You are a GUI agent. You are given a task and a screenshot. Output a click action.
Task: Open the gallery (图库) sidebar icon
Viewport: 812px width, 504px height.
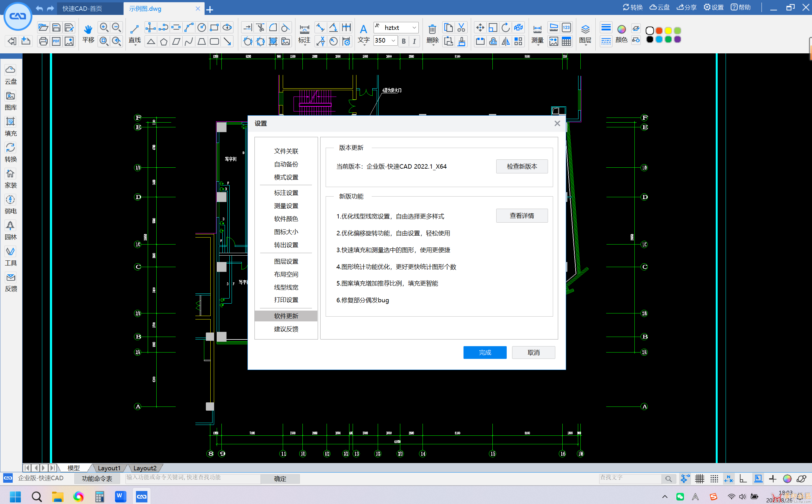click(x=10, y=101)
